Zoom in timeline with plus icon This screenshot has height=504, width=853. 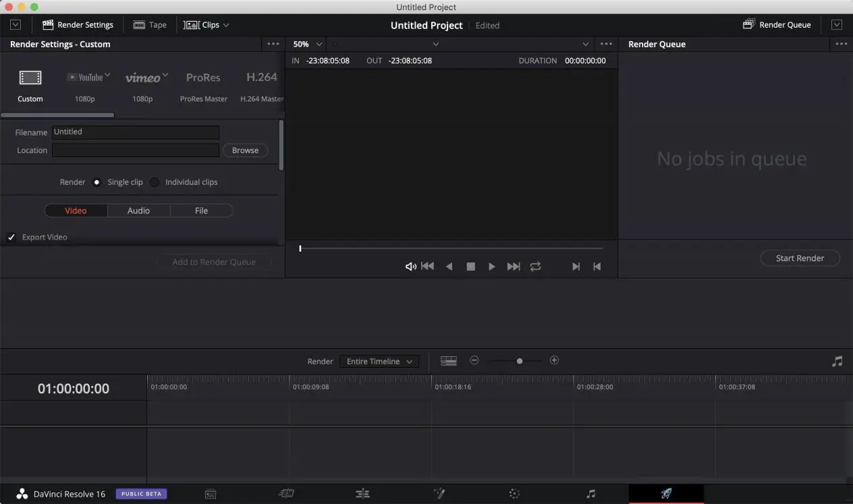tap(554, 360)
